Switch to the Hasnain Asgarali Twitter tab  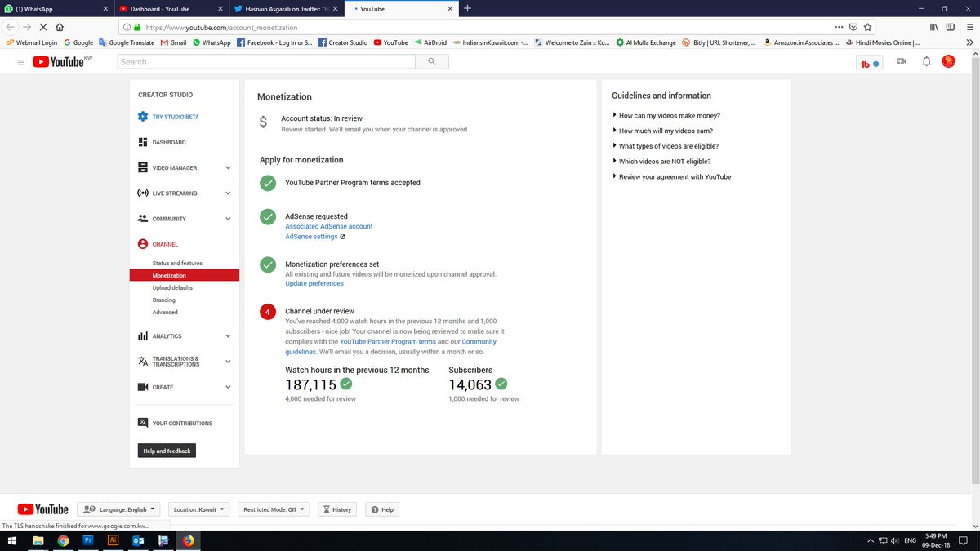[286, 8]
